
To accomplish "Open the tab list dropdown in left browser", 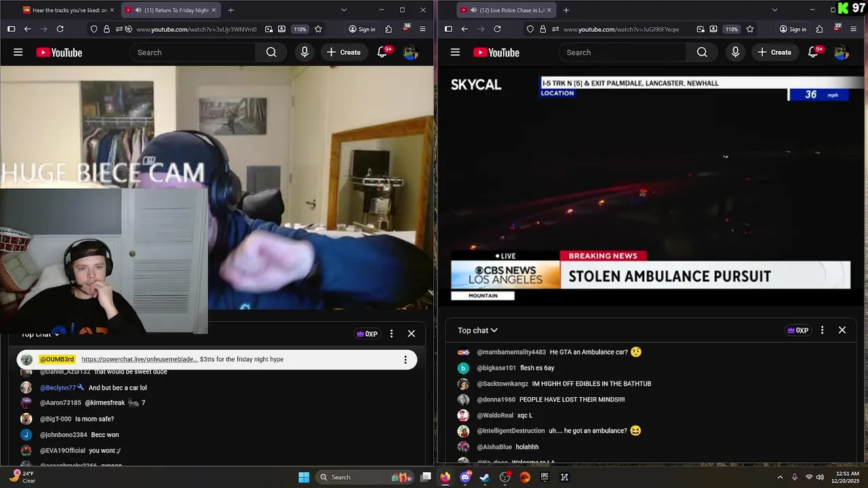I will pos(344,10).
